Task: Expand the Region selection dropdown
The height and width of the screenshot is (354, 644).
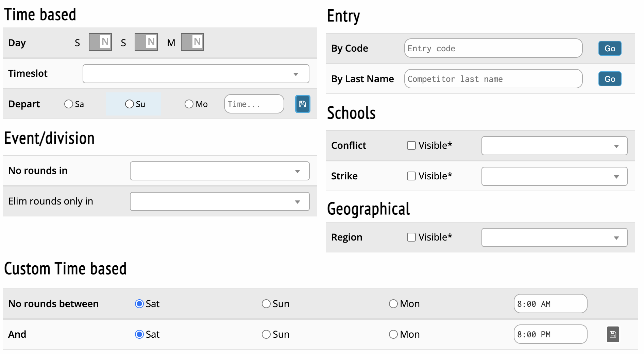Action: pyautogui.click(x=554, y=237)
